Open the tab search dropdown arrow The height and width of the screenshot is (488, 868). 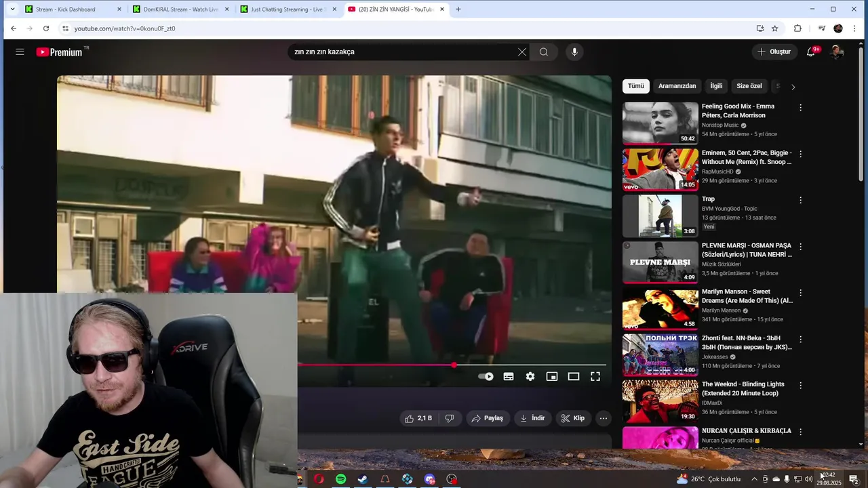click(x=11, y=9)
